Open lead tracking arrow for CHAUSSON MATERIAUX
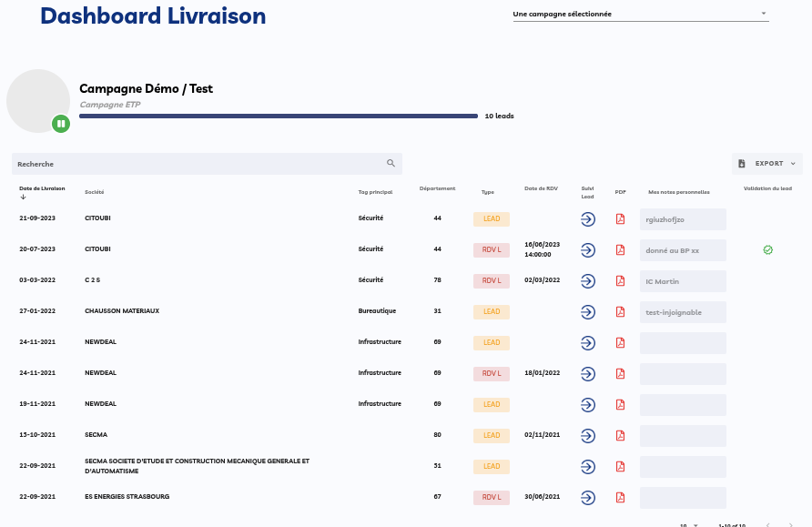 pos(588,311)
